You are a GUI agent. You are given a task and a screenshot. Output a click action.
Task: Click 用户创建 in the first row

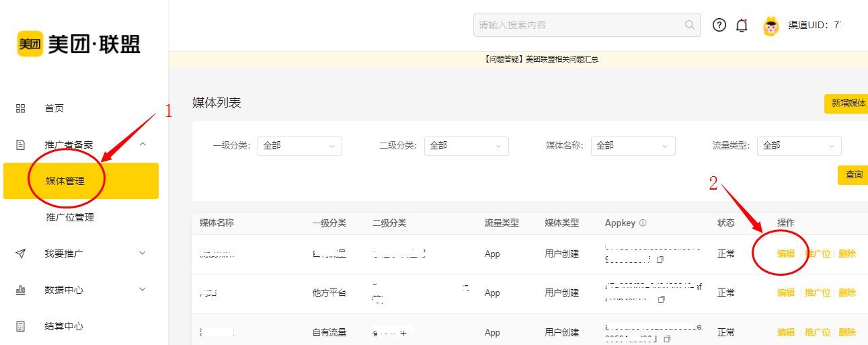tap(562, 254)
